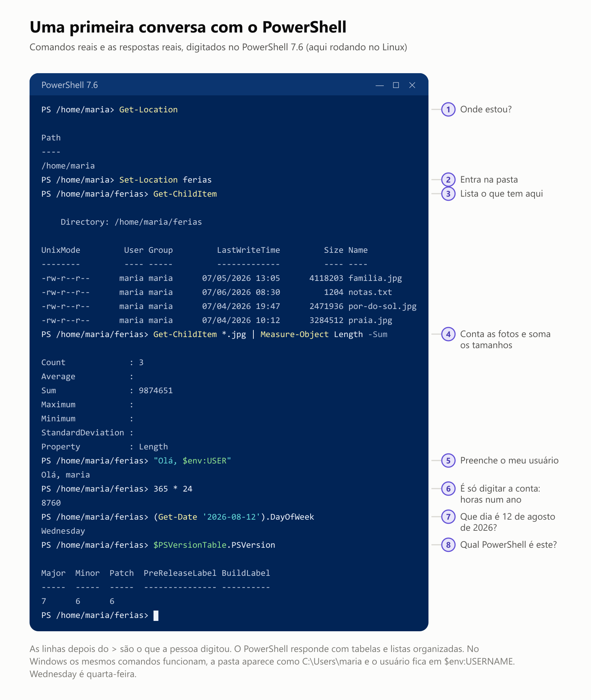Screen dimensions: 591x700
Task: Click the result 8760
Action: [x=51, y=503]
